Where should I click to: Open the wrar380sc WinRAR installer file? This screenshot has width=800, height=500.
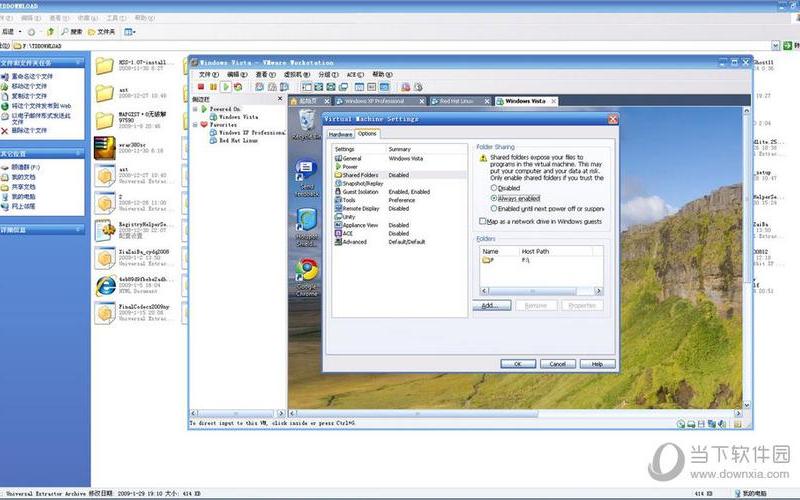click(105, 148)
